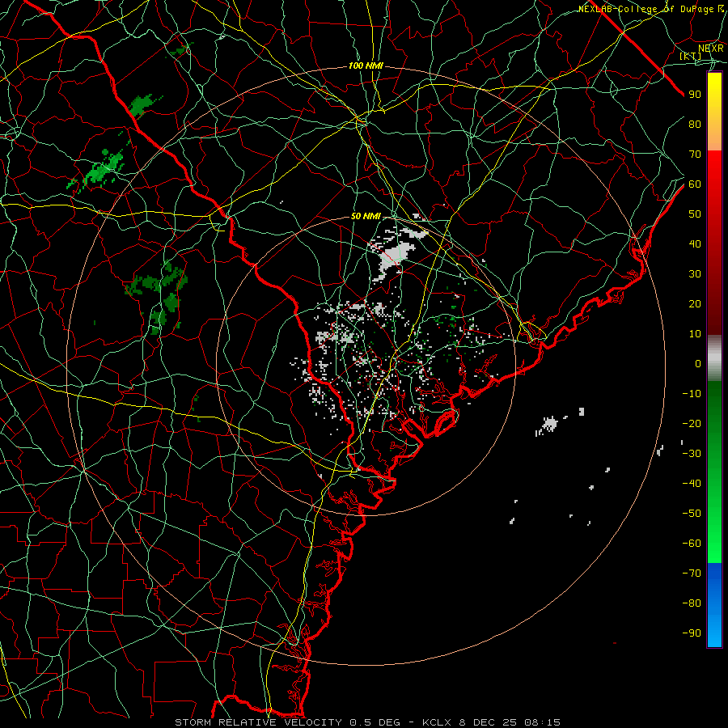Click the NEXLAB-College of DuPage credit text
This screenshot has height=728, width=728.
[651, 9]
